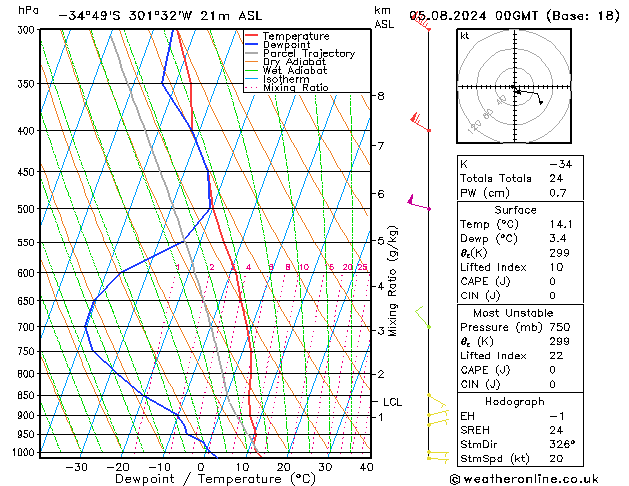629x486 pixels.
Task: Click the hodograph plot center crosshair
Action: (x=514, y=86)
